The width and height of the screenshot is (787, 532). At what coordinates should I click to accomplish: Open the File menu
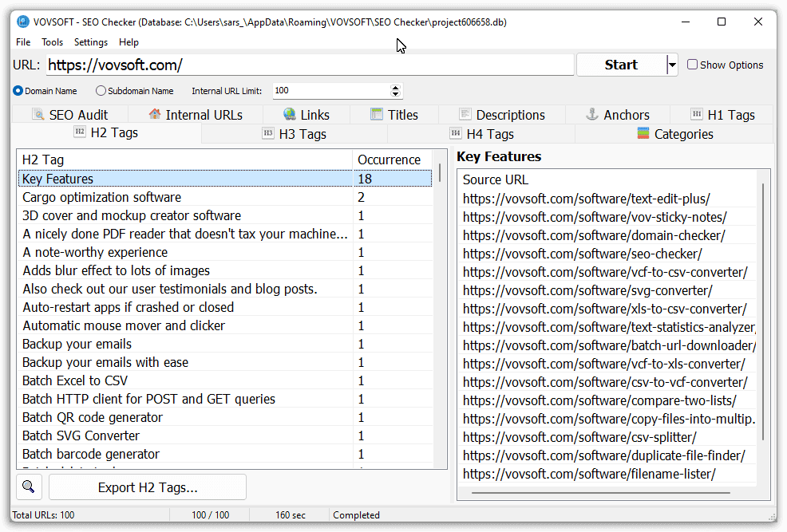[23, 42]
